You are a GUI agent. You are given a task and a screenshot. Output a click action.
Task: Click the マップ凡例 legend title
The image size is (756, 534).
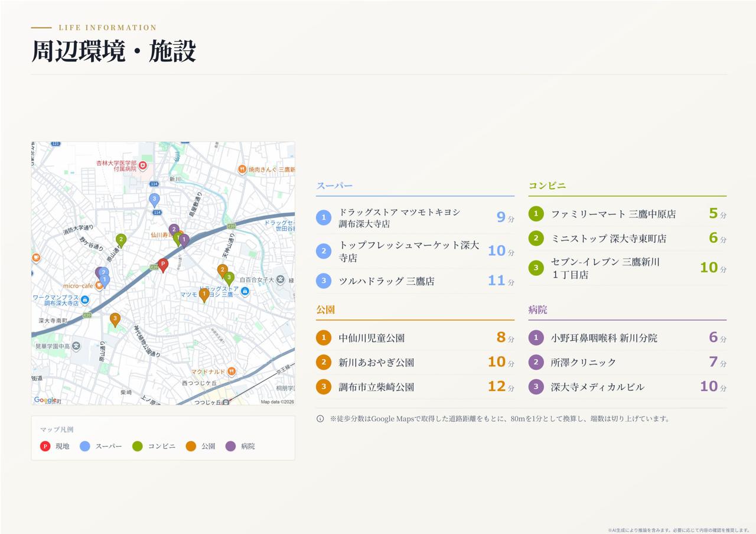57,429
